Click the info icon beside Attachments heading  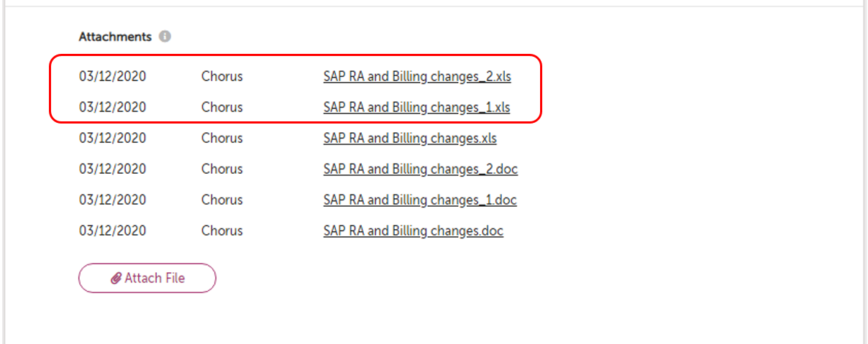(165, 36)
